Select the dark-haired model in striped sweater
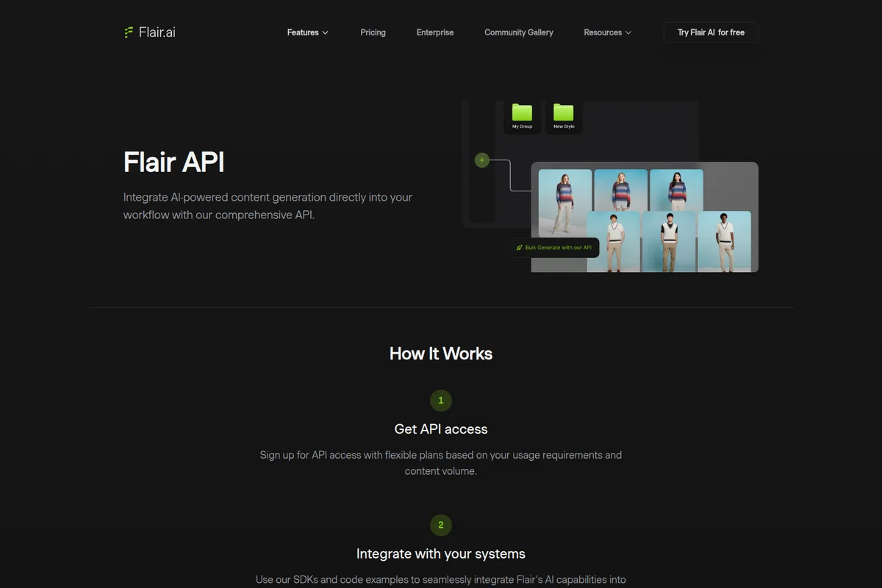The image size is (882, 588). click(x=677, y=190)
